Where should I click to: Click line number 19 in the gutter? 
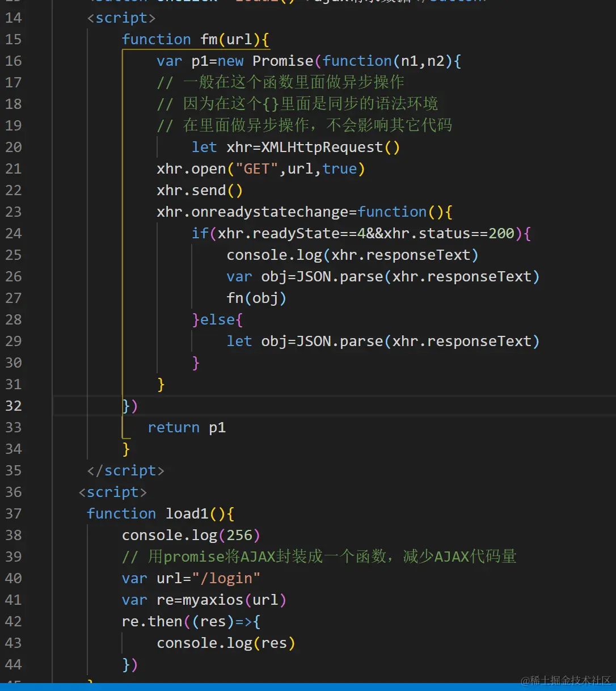coord(14,125)
